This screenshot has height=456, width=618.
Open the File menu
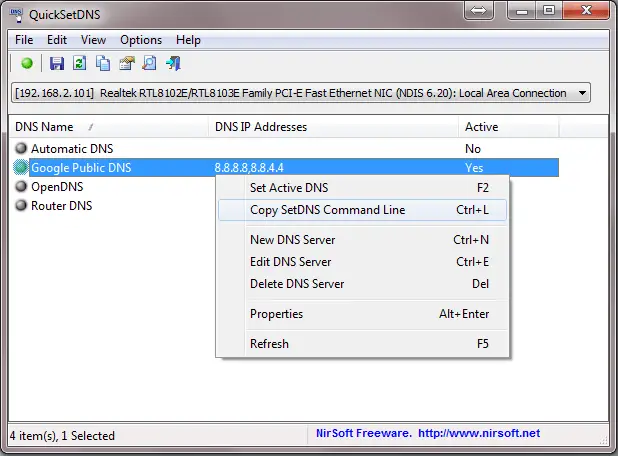point(24,40)
